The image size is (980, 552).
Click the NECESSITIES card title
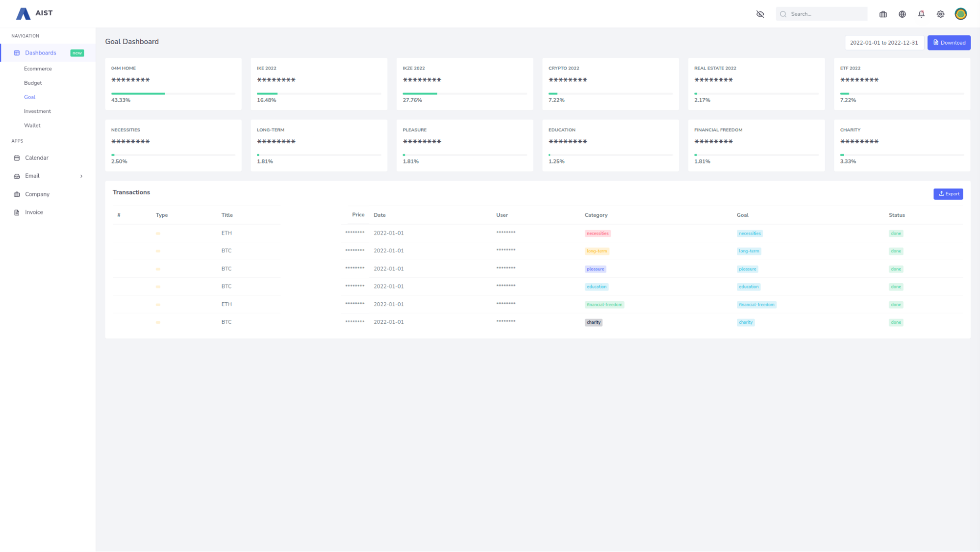126,130
